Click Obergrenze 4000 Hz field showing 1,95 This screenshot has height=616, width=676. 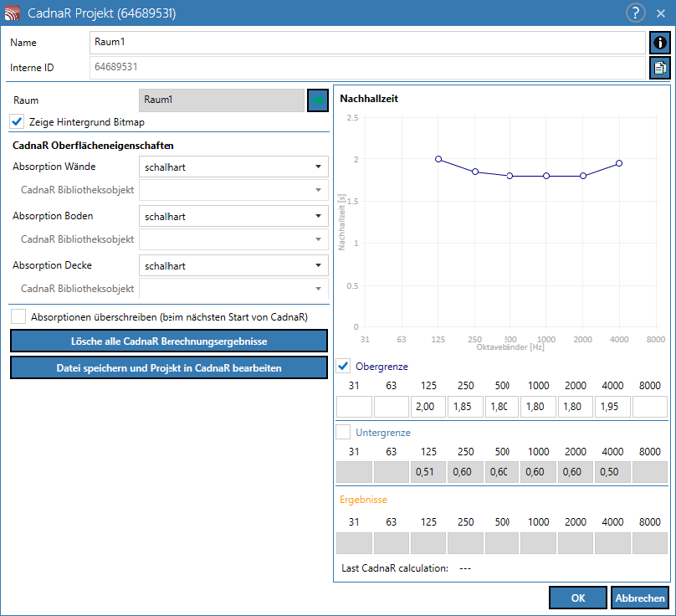click(x=612, y=407)
